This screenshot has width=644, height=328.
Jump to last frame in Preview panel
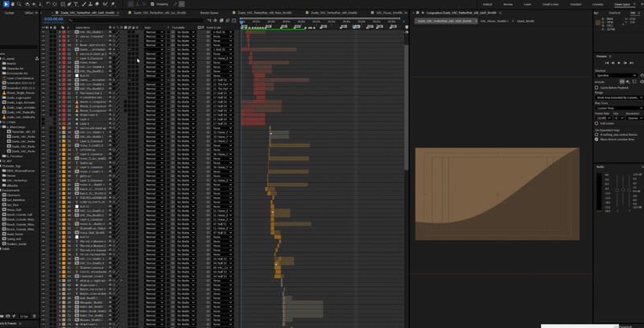[631, 63]
